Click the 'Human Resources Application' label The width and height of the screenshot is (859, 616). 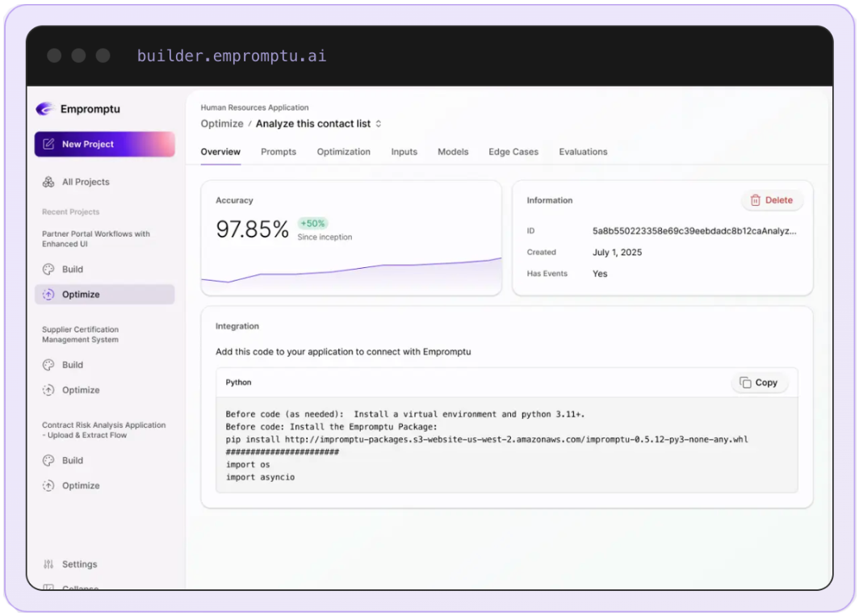tap(255, 107)
